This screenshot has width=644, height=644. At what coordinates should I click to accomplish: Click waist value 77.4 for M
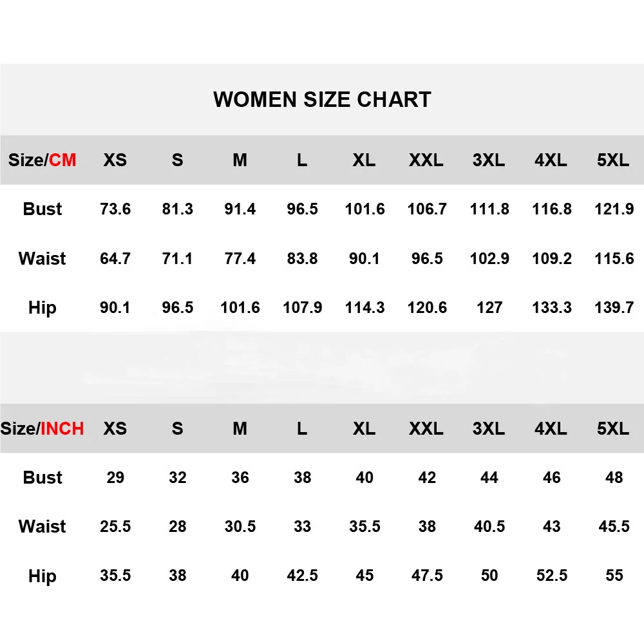(240, 258)
